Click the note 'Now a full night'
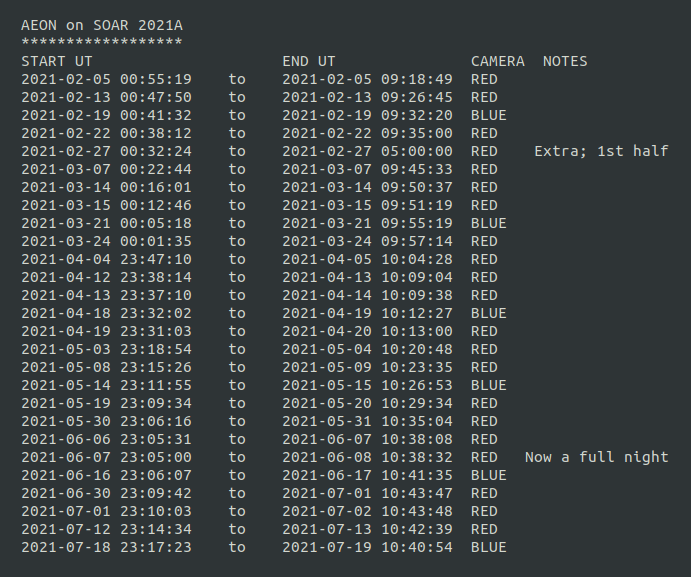 [x=596, y=457]
